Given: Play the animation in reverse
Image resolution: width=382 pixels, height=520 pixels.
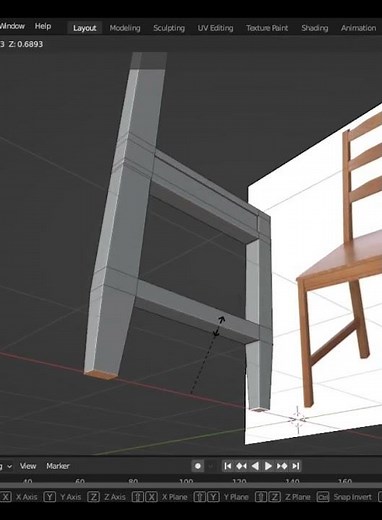Looking at the screenshot, I should click(255, 466).
